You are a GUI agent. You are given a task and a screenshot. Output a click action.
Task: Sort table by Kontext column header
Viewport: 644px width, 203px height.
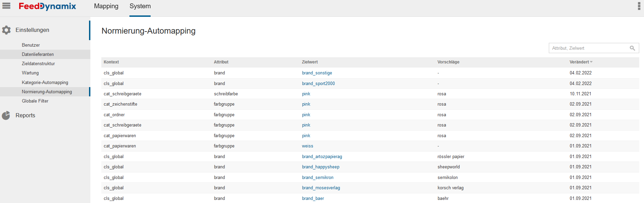coord(111,62)
